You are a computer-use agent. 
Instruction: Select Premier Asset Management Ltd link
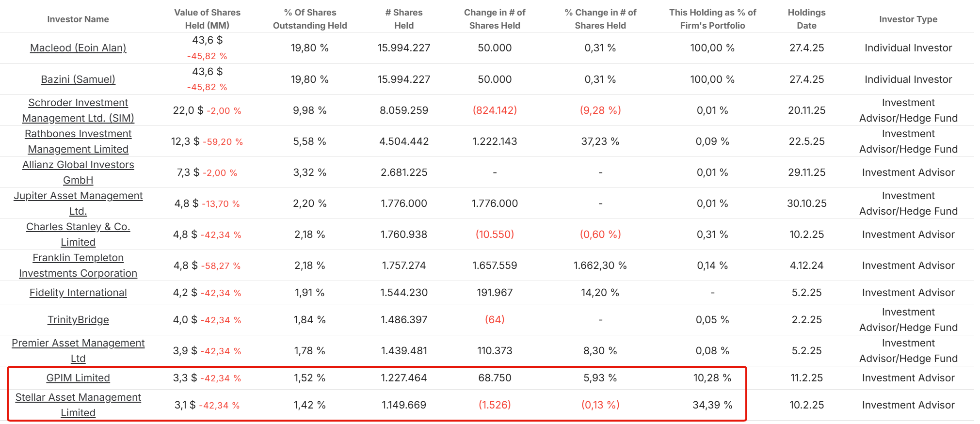tap(78, 351)
